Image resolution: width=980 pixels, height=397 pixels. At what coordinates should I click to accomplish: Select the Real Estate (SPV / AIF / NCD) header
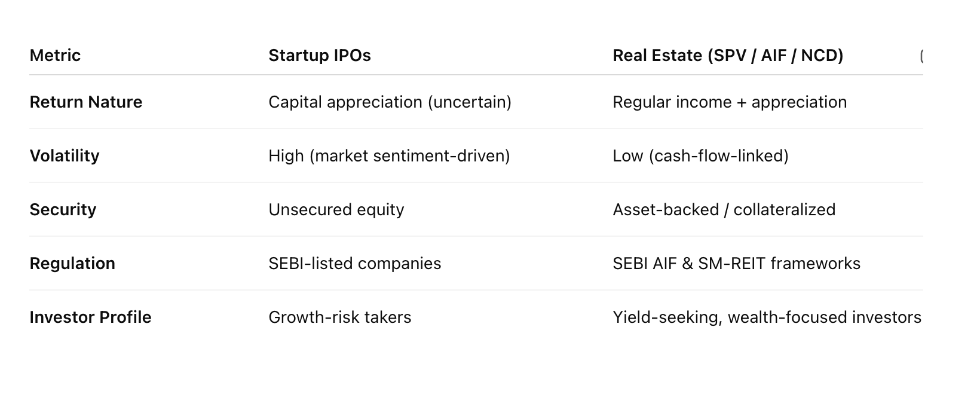point(728,56)
